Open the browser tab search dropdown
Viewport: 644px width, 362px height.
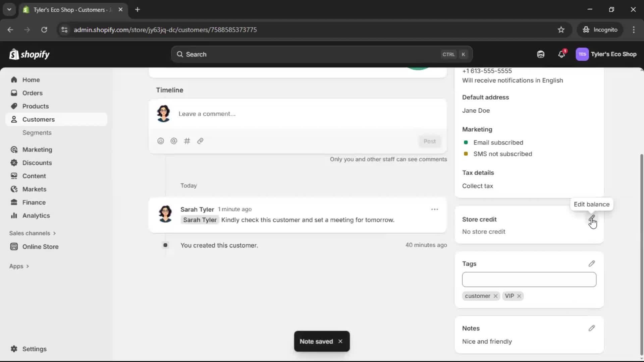tap(9, 9)
